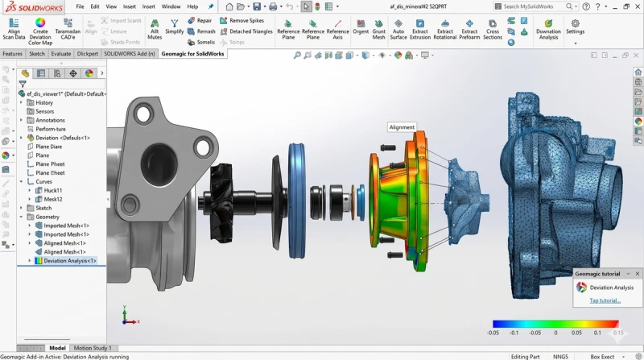
Task: Click the Taramadan CAD'e tool
Action: (68, 29)
